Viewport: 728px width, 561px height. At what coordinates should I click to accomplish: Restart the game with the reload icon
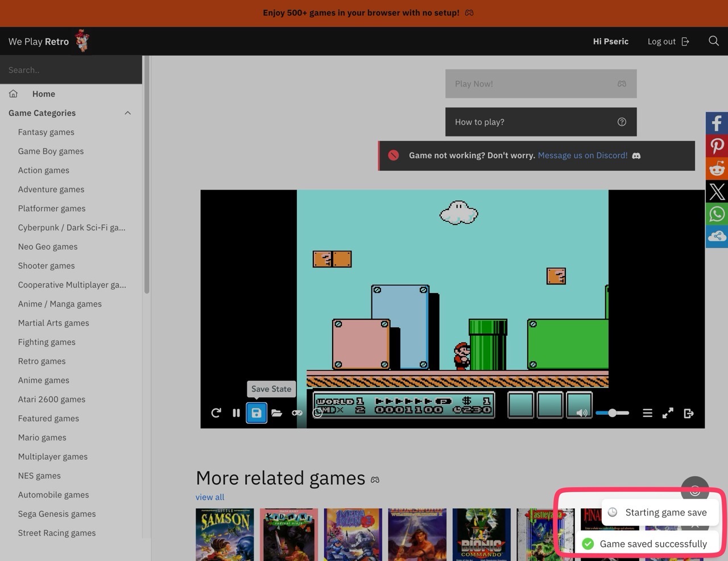(216, 413)
